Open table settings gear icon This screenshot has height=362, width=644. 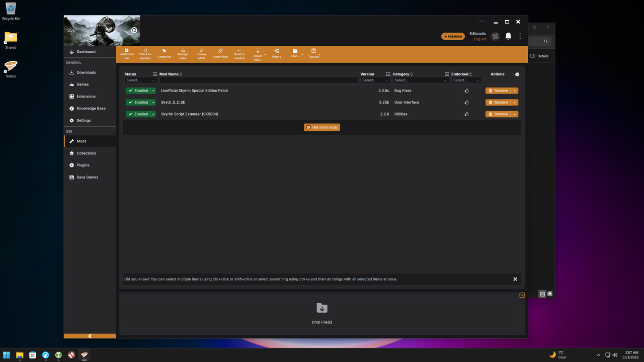pyautogui.click(x=517, y=74)
